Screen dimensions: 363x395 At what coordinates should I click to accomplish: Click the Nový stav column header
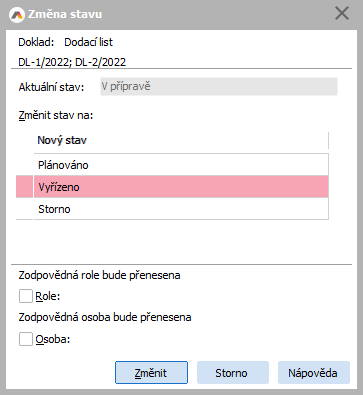coord(181,140)
